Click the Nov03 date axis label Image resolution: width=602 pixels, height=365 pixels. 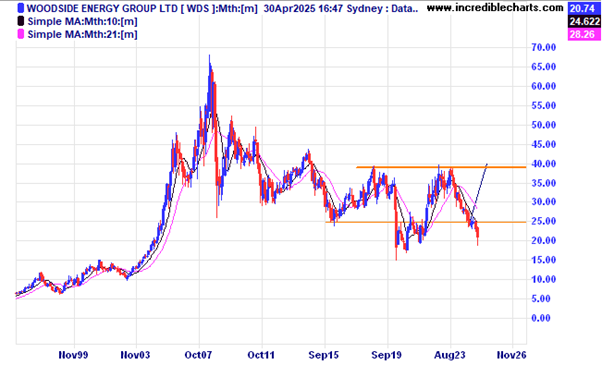pos(135,355)
